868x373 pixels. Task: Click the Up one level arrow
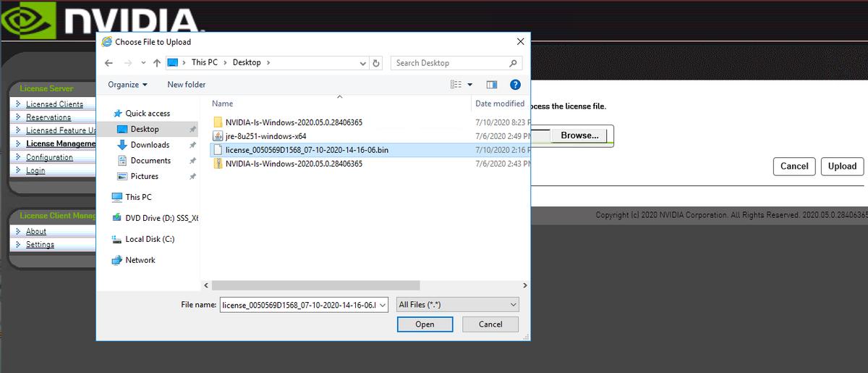pos(156,63)
